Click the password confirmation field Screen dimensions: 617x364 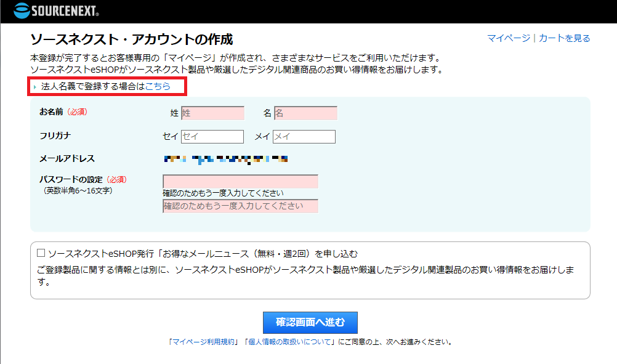click(x=240, y=206)
